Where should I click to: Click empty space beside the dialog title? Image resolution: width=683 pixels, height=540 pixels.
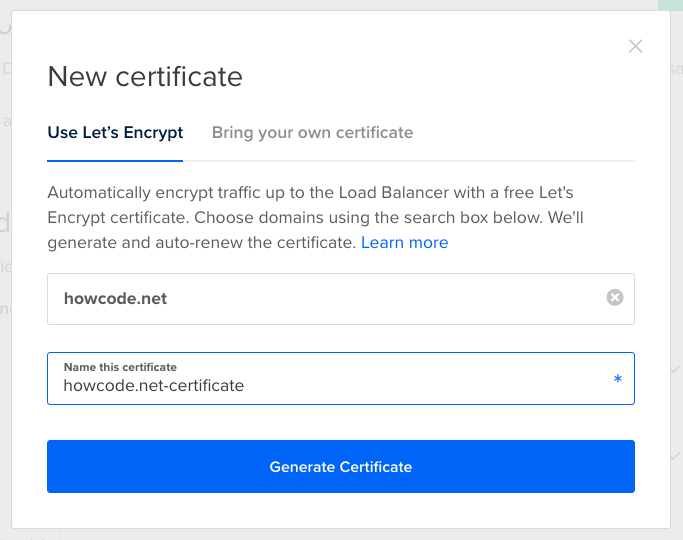coord(430,76)
